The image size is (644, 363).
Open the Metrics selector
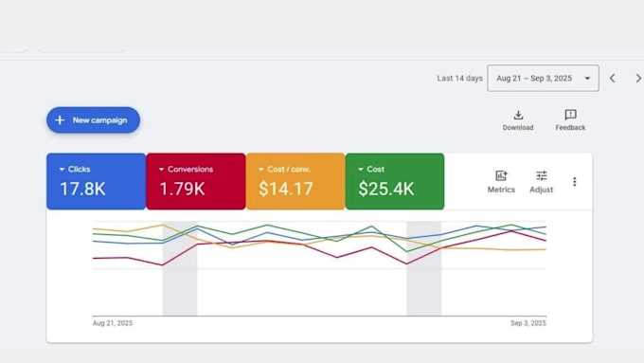pyautogui.click(x=501, y=182)
